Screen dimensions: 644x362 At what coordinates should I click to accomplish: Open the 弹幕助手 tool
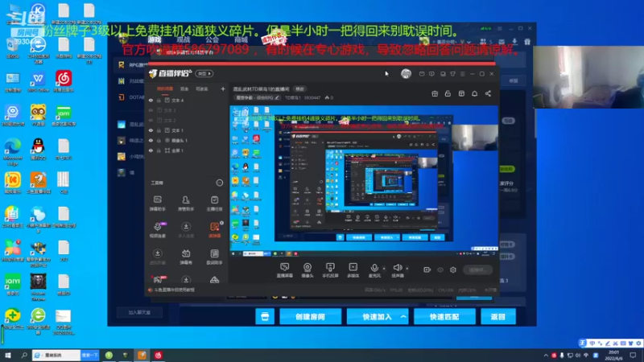click(x=157, y=204)
